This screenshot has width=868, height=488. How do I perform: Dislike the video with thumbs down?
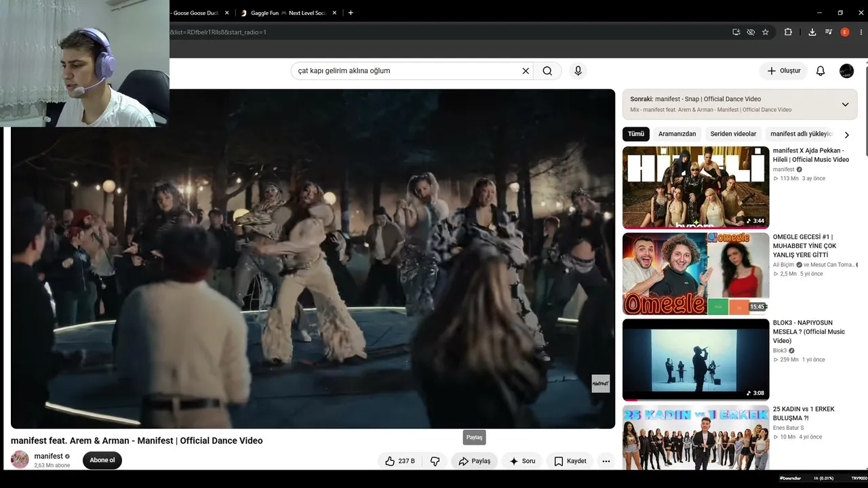(435, 461)
